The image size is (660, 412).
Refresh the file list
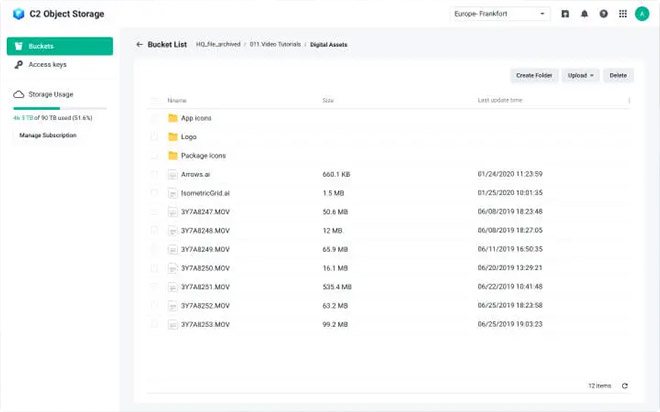[625, 385]
